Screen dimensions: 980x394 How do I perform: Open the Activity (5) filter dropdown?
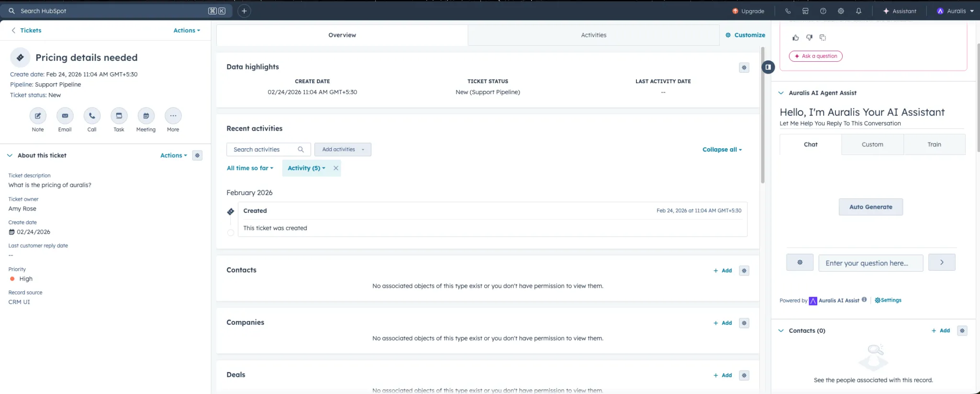306,168
